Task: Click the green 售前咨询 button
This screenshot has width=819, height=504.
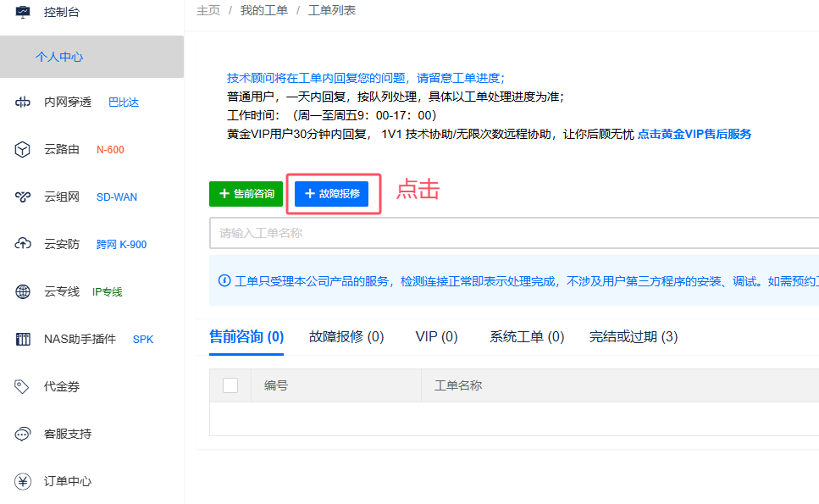Action: pyautogui.click(x=246, y=194)
